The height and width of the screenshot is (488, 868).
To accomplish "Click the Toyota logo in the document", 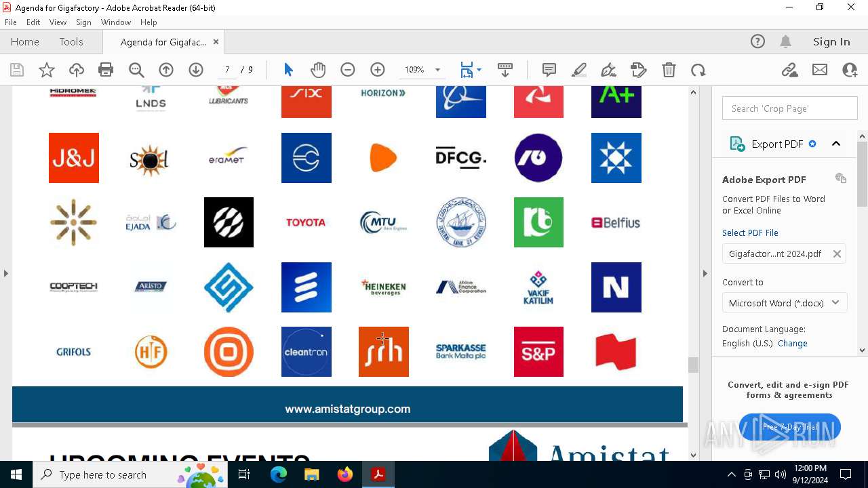I will [x=306, y=222].
